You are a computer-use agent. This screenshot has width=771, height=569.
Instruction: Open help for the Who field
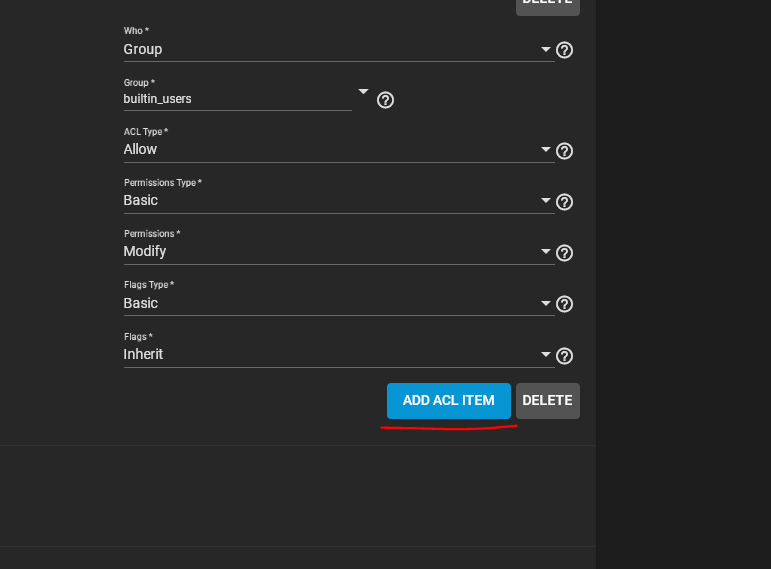click(564, 50)
